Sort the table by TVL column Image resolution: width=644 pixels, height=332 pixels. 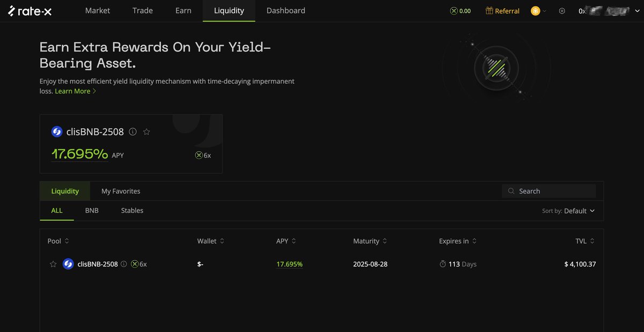[586, 241]
